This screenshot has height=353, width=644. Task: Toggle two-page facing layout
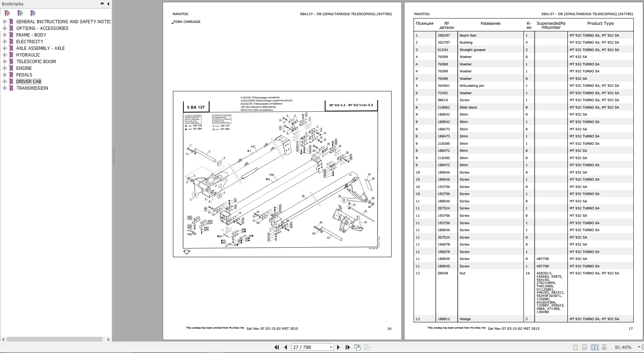click(594, 347)
